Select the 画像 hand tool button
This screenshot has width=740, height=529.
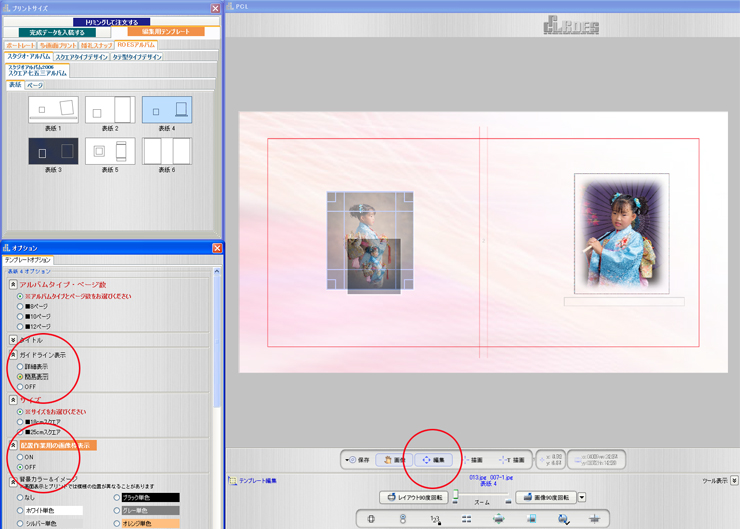pyautogui.click(x=395, y=460)
